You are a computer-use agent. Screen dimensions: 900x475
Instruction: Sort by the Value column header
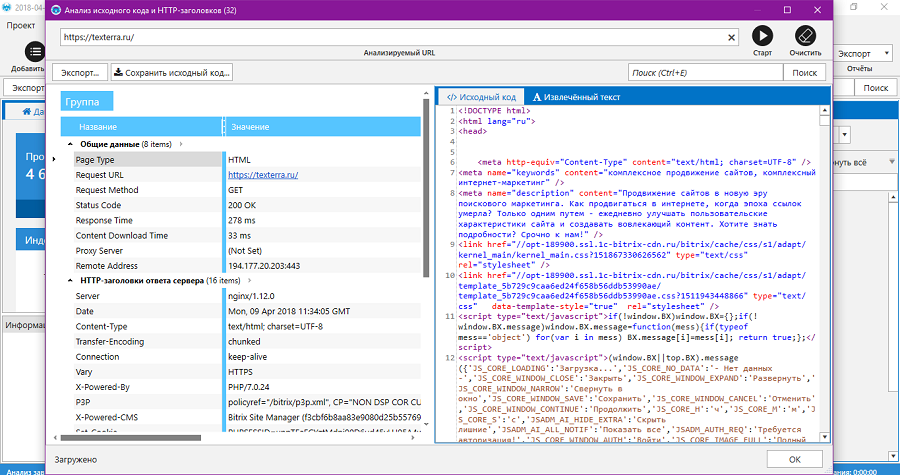point(323,127)
